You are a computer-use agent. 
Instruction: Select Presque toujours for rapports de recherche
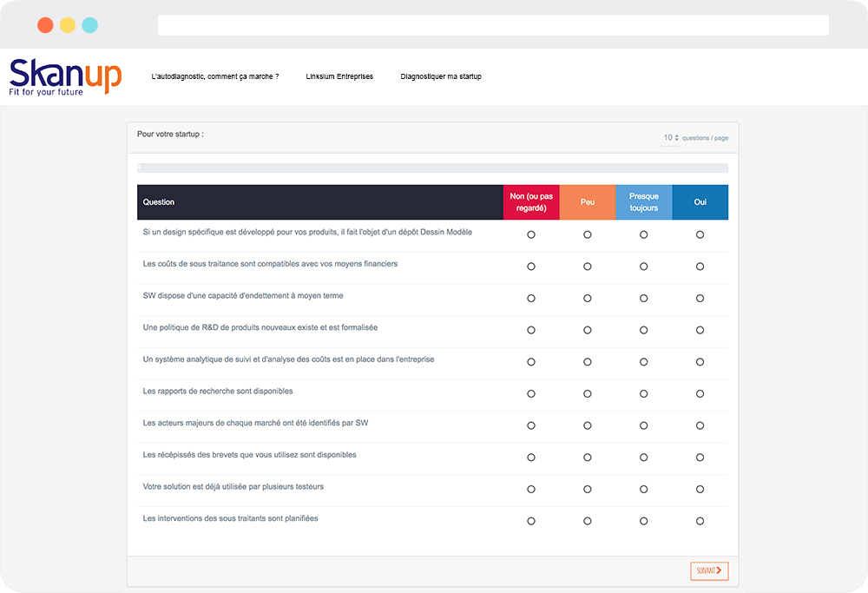(644, 393)
